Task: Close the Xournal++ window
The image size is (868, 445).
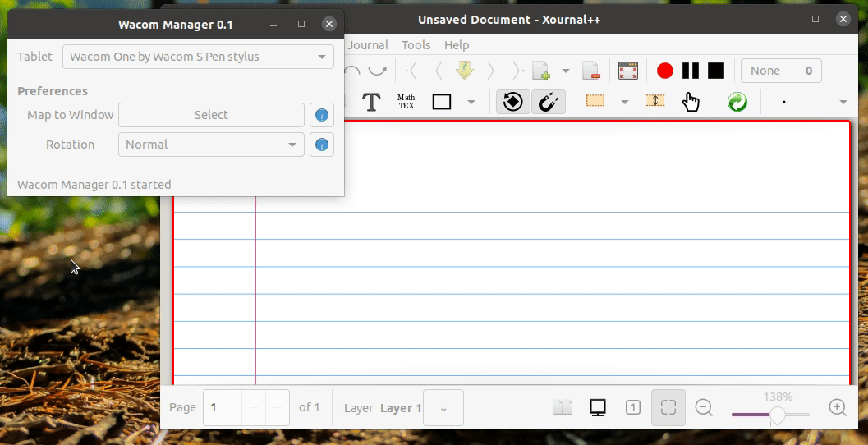Action: (843, 20)
